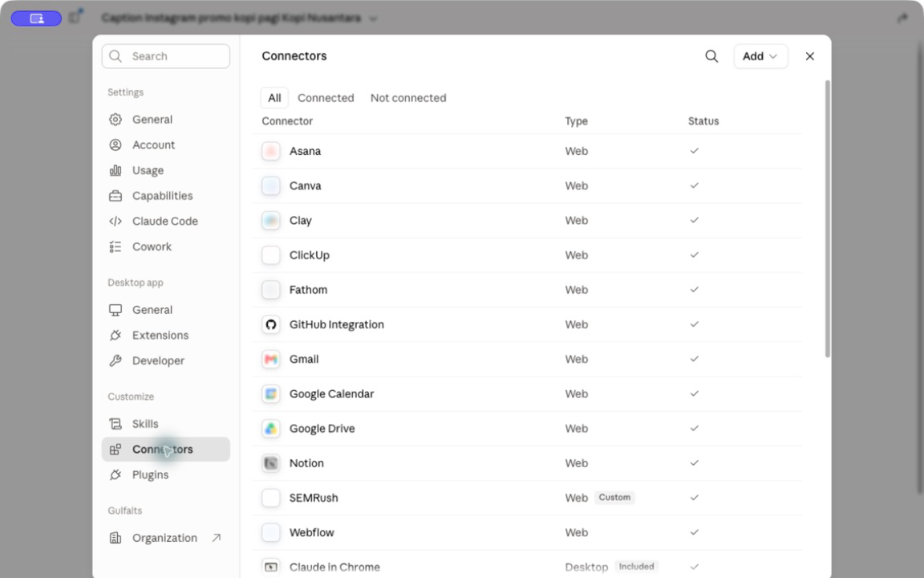Click the Type column header
This screenshot has width=924, height=578.
tap(577, 121)
